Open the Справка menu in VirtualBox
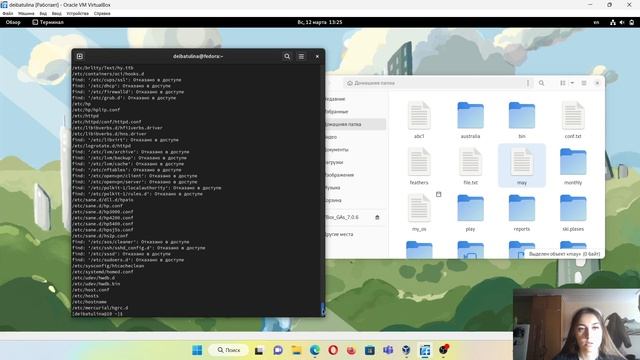This screenshot has width=640, height=360. (102, 13)
